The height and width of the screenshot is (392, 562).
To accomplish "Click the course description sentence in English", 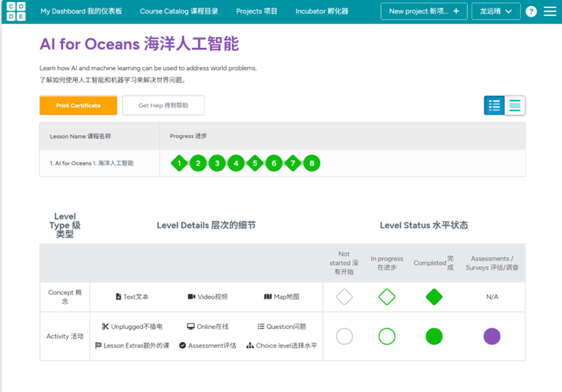I will click(x=148, y=68).
